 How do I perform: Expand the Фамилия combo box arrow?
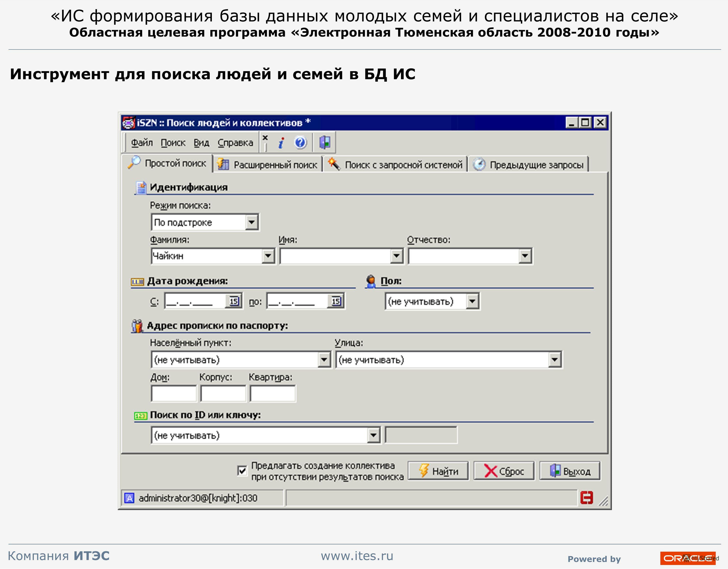[268, 256]
